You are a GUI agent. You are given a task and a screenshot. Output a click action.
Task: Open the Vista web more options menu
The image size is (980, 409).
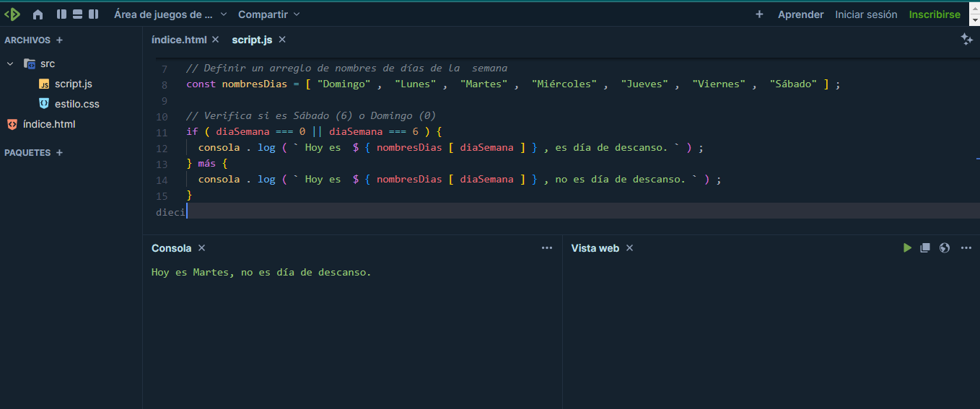pyautogui.click(x=966, y=248)
